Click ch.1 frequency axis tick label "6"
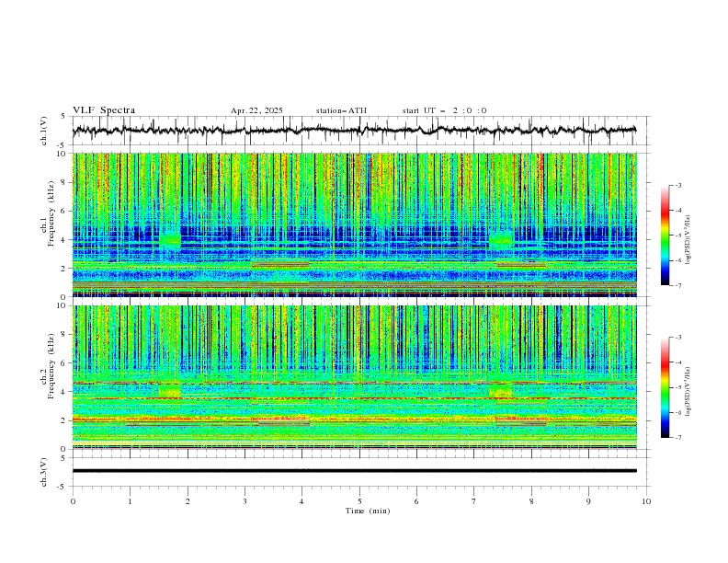This screenshot has height=563, width=728. point(63,212)
